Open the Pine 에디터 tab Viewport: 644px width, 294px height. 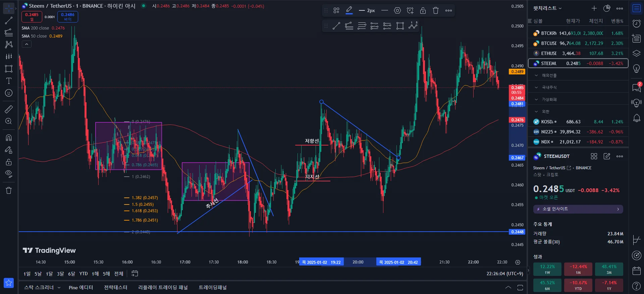(81, 287)
